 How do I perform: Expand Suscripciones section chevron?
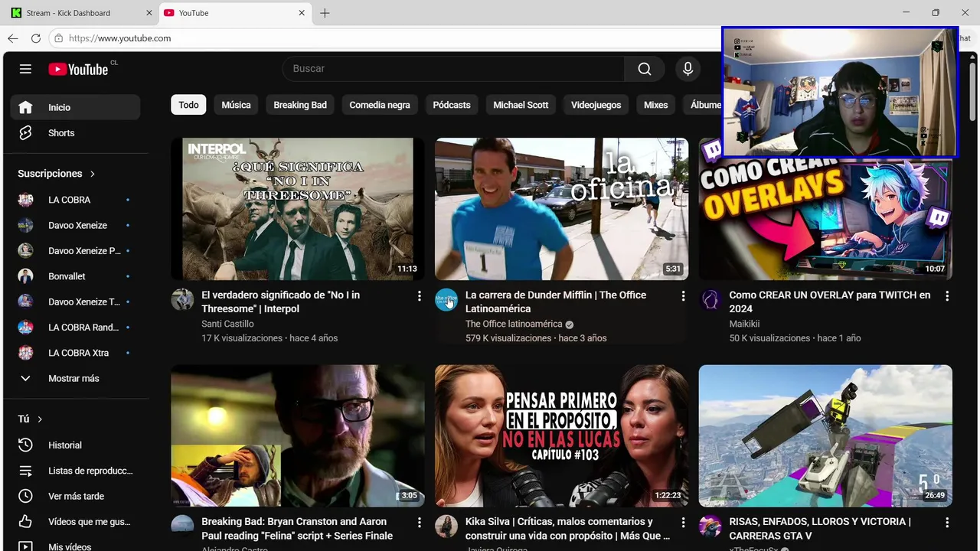(x=93, y=174)
